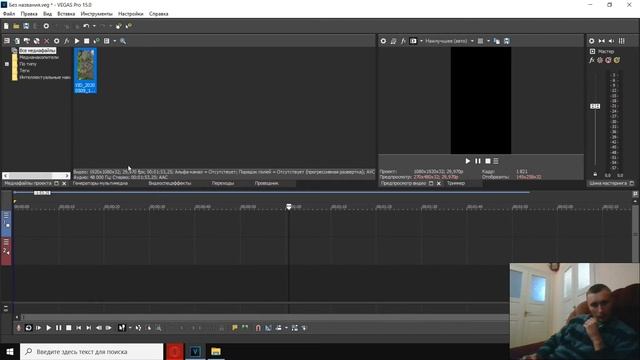Open preview properties gear in video preview
Viewport: 640px width, 360px height.
coord(383,41)
